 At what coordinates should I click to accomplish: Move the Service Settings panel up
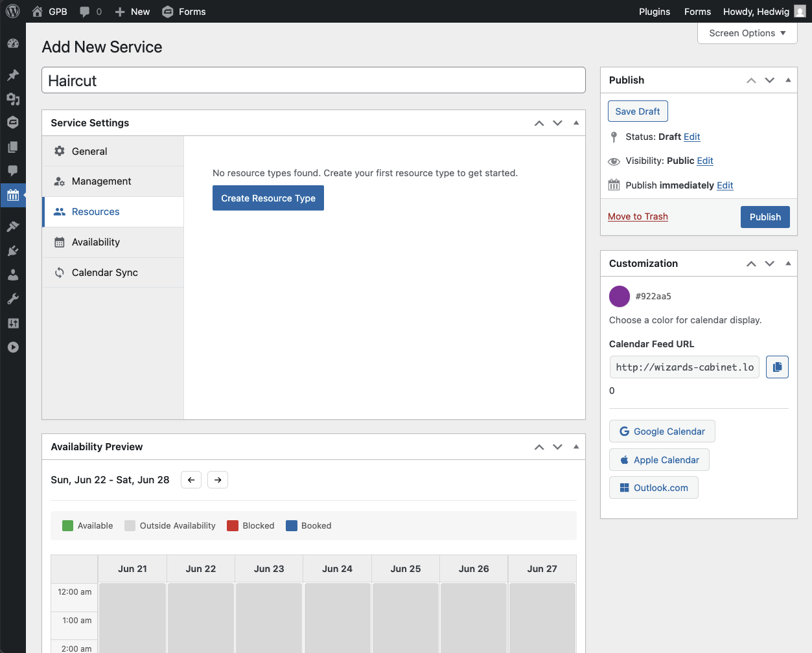point(539,123)
